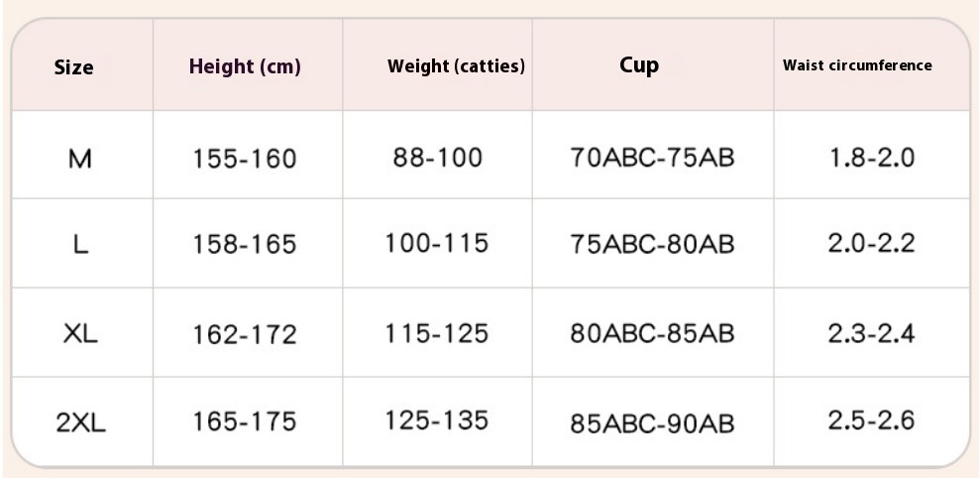The height and width of the screenshot is (478, 980).
Task: Click the Height (cm) column header
Action: (245, 67)
